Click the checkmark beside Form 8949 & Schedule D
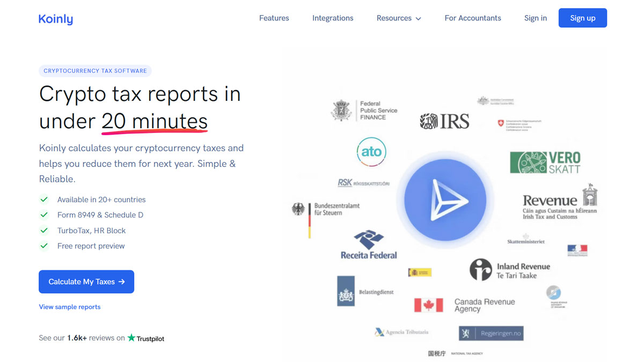The height and width of the screenshot is (362, 644). pos(44,214)
